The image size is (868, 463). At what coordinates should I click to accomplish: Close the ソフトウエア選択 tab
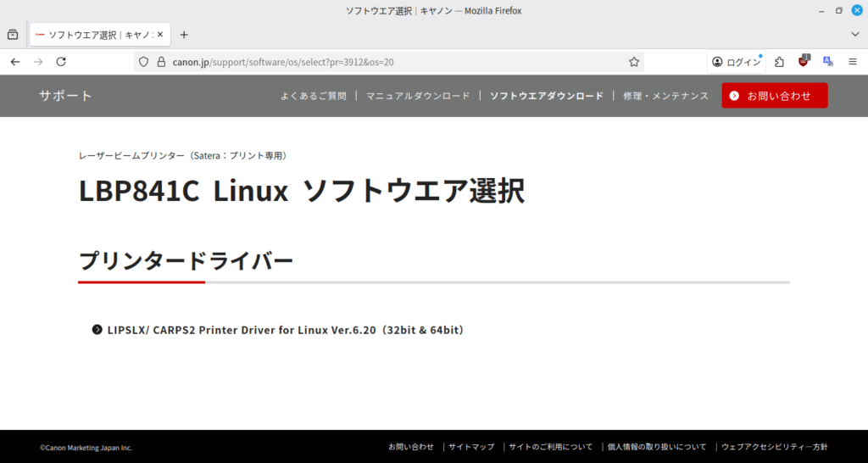[159, 35]
